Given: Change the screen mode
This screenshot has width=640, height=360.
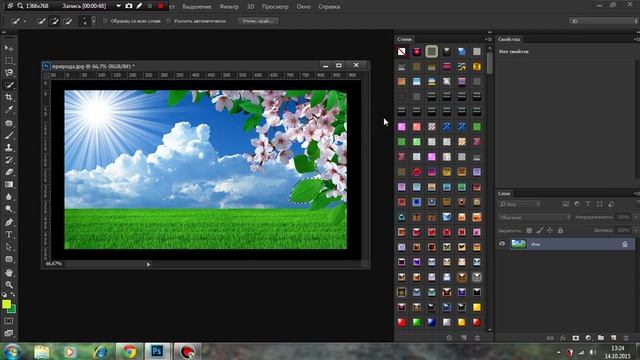Looking at the screenshot, I should click(x=9, y=333).
